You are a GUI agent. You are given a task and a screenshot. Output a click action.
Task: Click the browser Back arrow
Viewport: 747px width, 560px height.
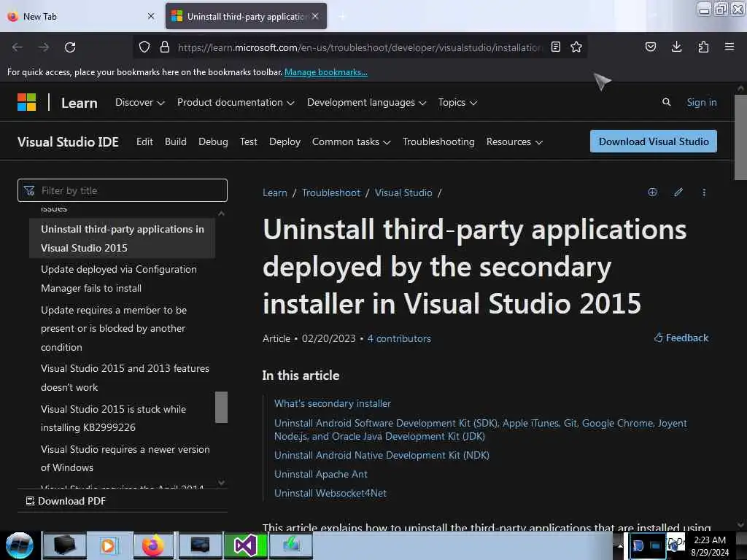pos(18,47)
